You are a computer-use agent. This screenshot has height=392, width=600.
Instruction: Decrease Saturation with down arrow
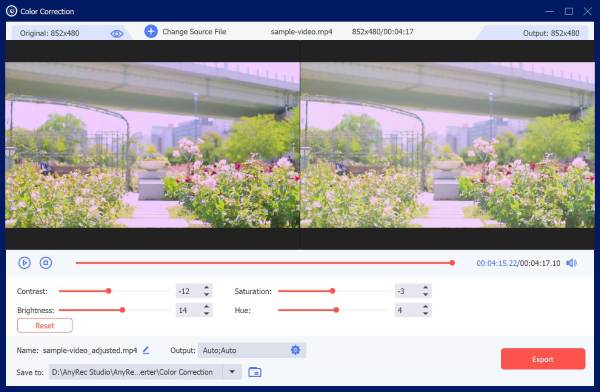point(426,294)
